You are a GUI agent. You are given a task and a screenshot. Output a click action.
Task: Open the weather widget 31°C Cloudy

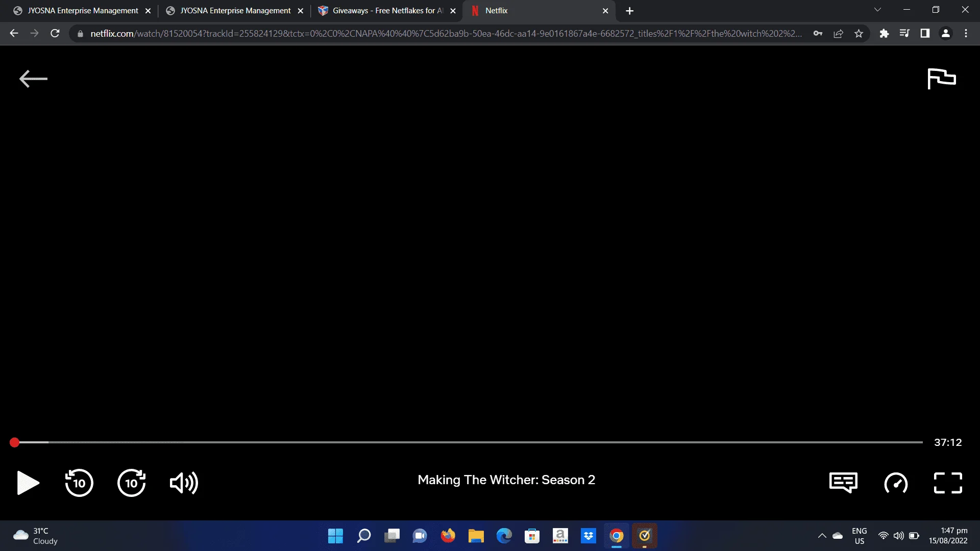36,536
